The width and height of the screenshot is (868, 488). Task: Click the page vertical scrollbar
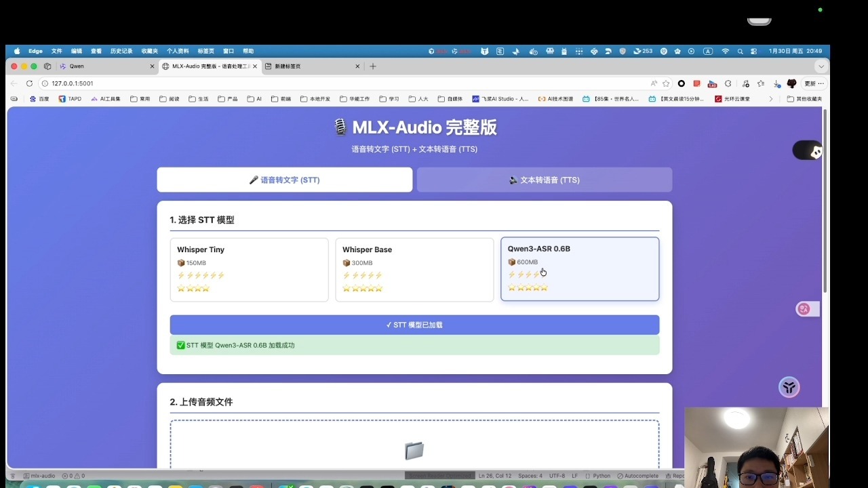(825, 201)
